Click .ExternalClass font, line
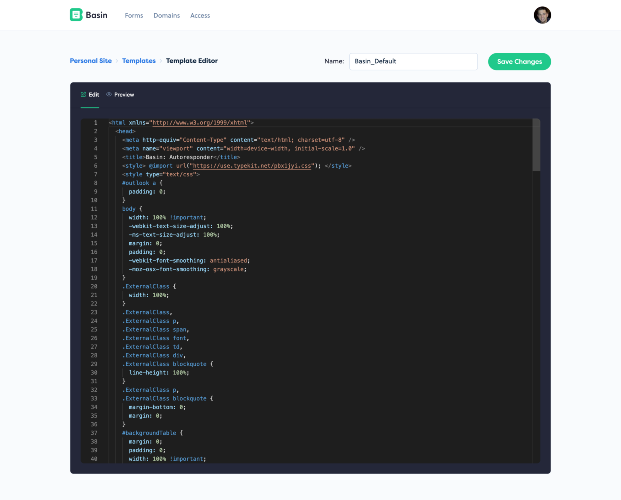Screen dimensions: 621x500 point(156,338)
